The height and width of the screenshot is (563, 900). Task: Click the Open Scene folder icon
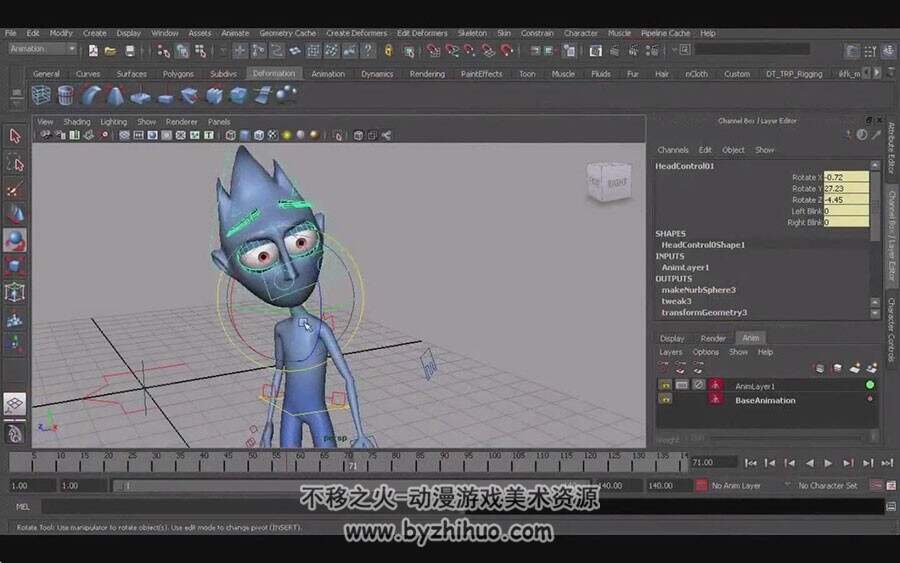click(111, 51)
